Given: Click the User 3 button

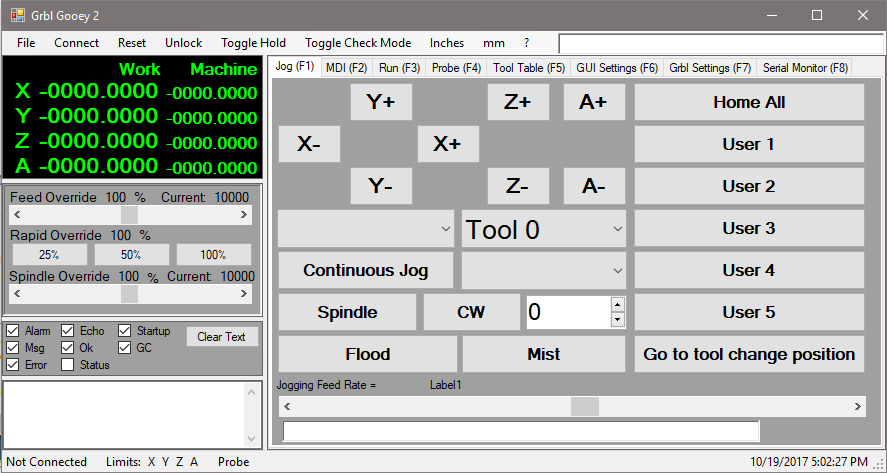Looking at the screenshot, I should click(x=749, y=228).
